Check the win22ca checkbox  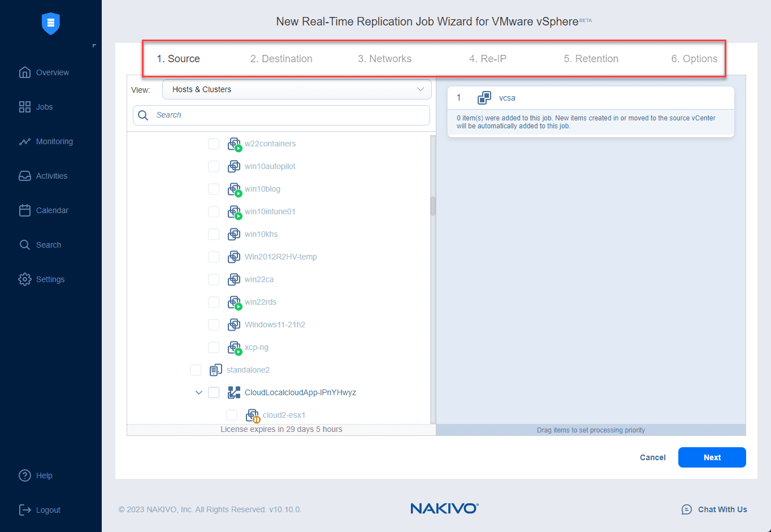(214, 279)
